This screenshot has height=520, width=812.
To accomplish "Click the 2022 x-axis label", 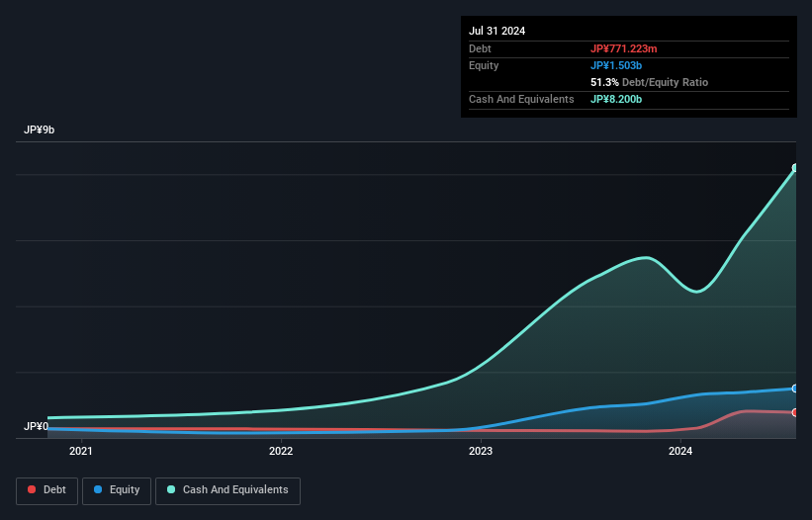I will pos(281,451).
